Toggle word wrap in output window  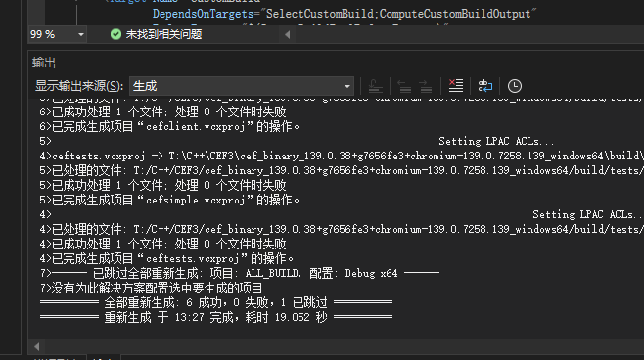pos(485,86)
